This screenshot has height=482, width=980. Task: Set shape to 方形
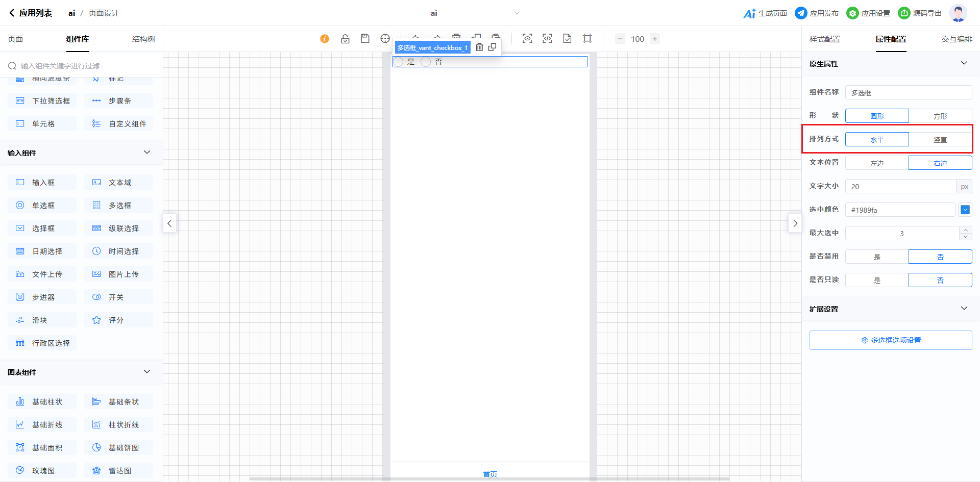pyautogui.click(x=940, y=116)
